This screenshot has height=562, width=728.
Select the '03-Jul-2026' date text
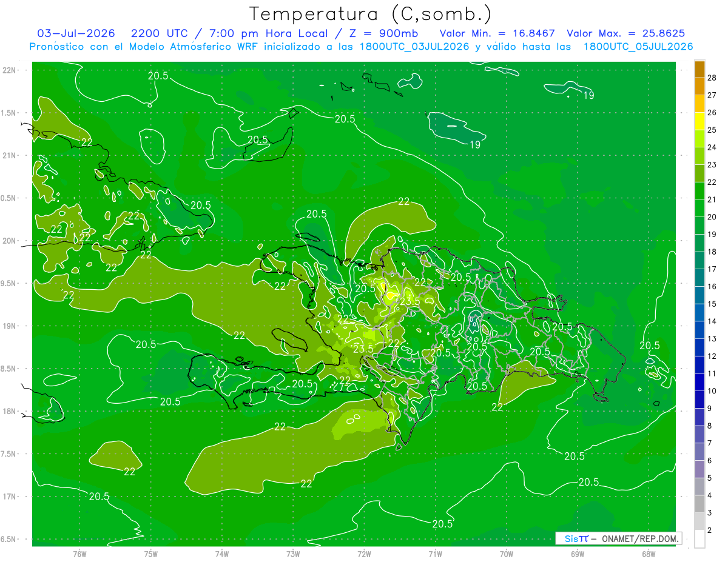(x=77, y=33)
